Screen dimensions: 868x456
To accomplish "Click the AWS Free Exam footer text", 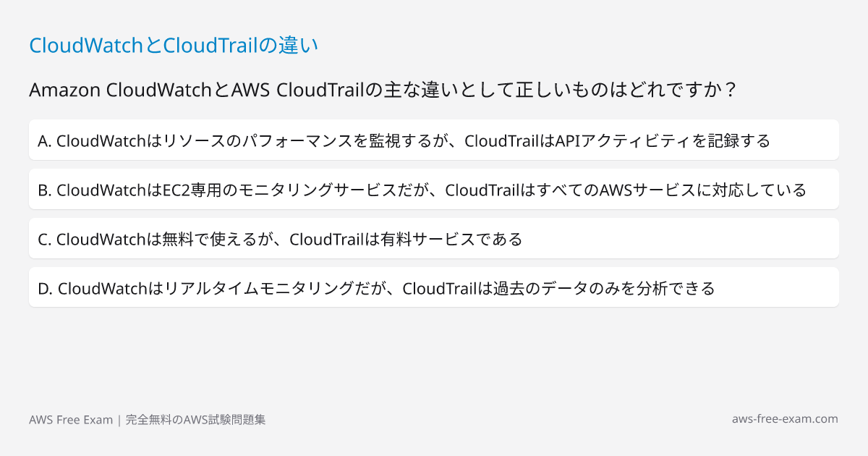I will tap(71, 420).
